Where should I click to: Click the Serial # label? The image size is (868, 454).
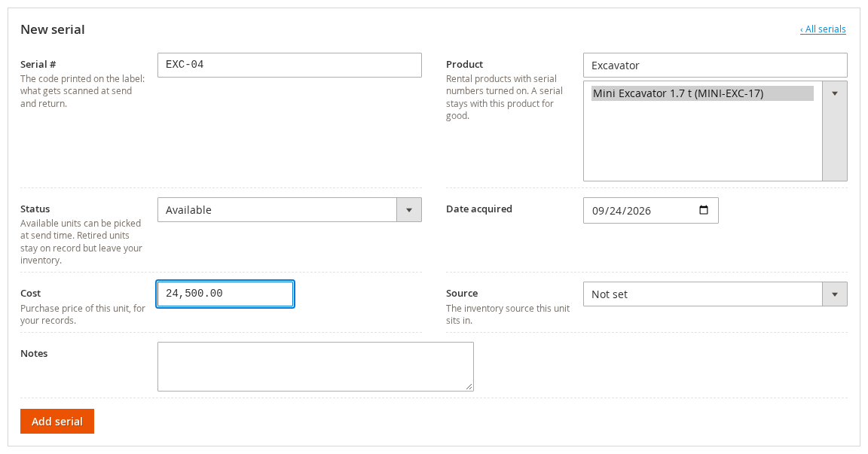pos(38,65)
